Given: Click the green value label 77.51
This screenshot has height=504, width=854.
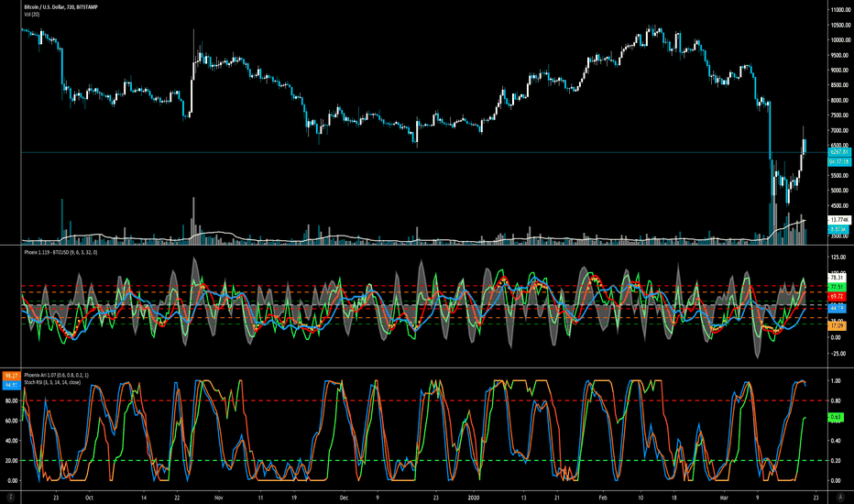Looking at the screenshot, I should (x=838, y=287).
